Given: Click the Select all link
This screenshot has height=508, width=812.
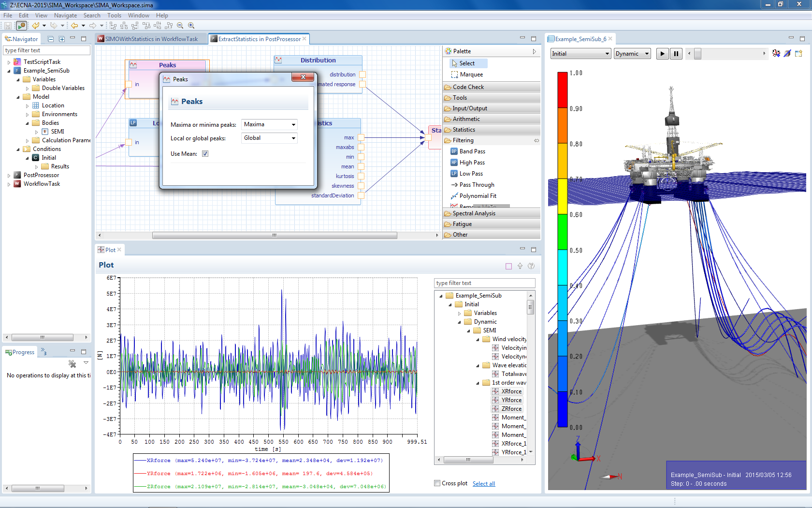Looking at the screenshot, I should [x=483, y=484].
